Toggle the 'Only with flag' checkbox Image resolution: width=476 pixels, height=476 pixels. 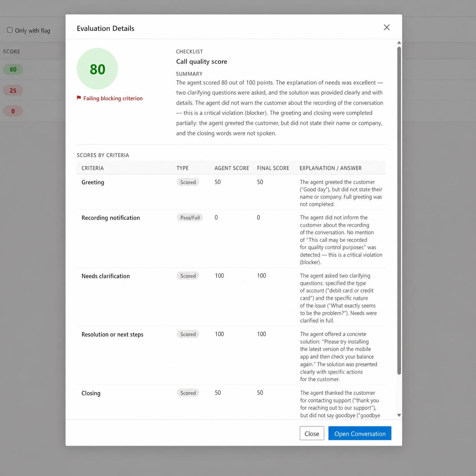click(10, 30)
